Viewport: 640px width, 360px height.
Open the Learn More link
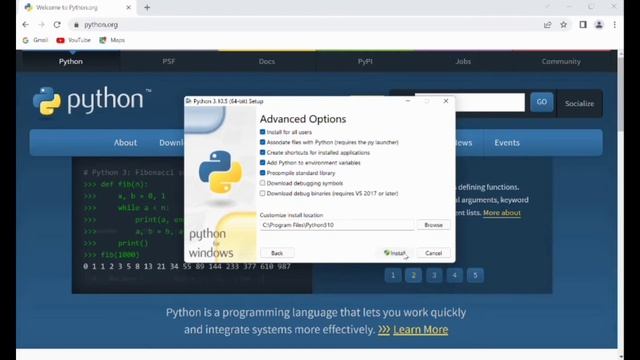click(x=420, y=330)
